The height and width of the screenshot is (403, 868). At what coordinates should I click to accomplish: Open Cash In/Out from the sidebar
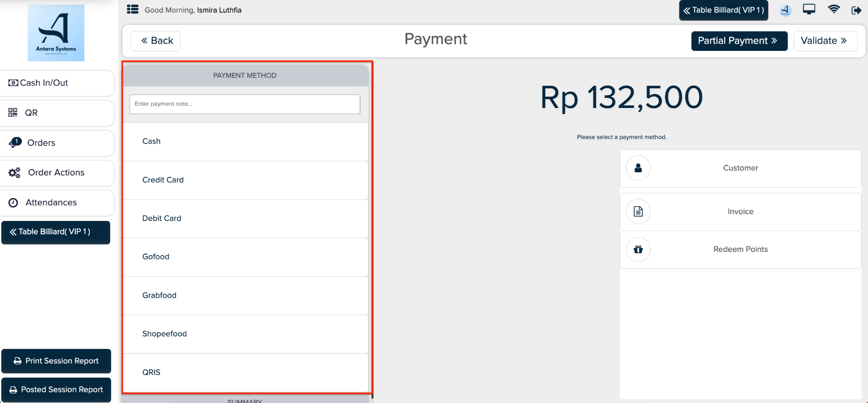click(57, 83)
